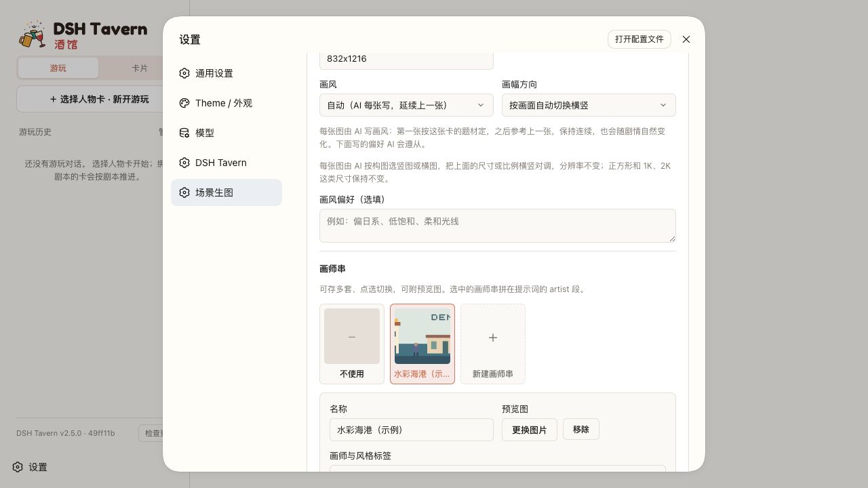Open DSH Tavern settings section
The image size is (868, 488).
(x=226, y=163)
